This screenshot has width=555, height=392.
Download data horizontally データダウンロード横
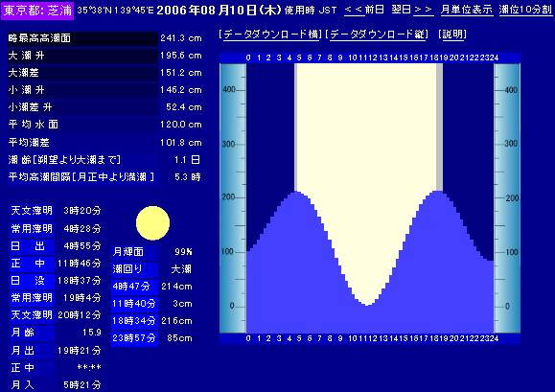[270, 35]
